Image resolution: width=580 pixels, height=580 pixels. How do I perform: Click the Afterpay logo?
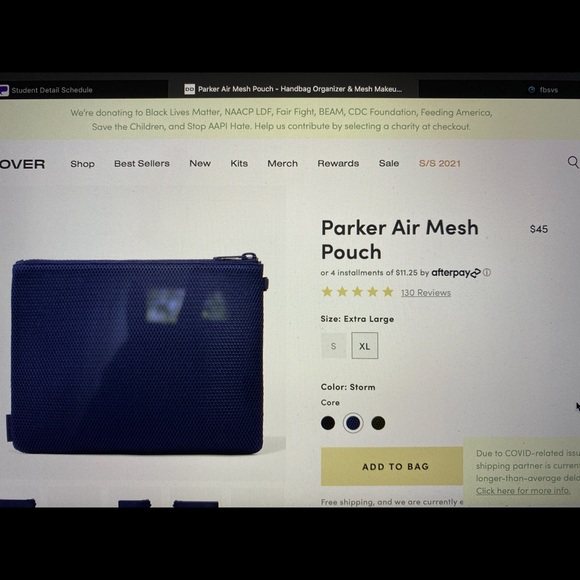coord(456,273)
